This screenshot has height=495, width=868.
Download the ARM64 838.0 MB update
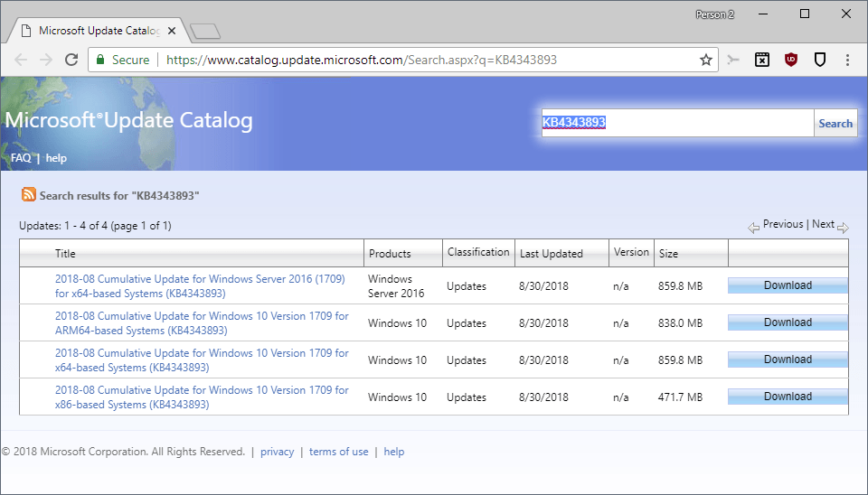pos(788,322)
